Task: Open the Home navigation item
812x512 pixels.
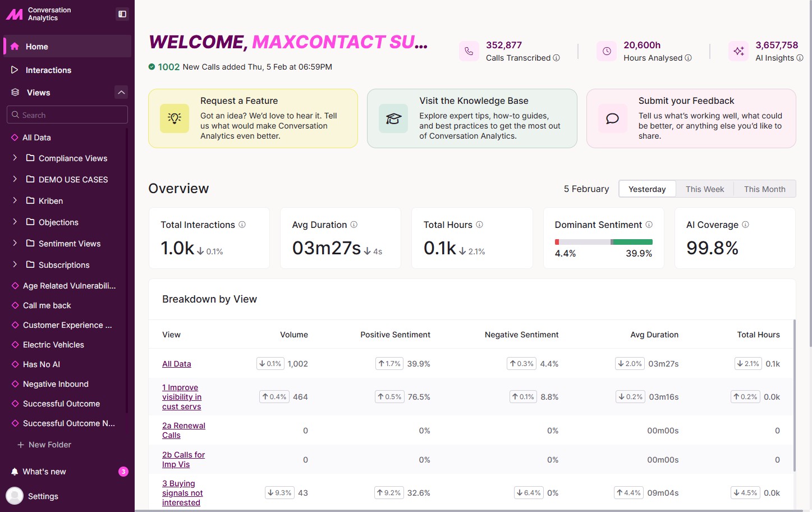Action: [67, 47]
